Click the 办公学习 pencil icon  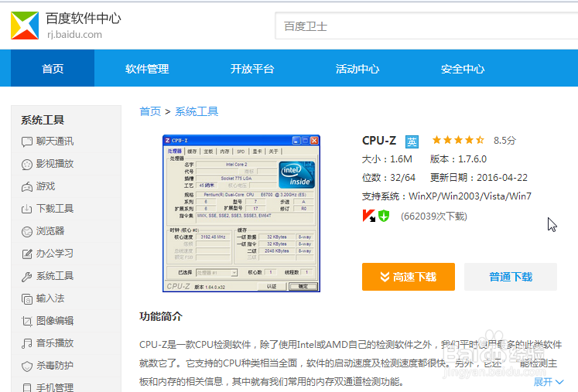coord(27,254)
